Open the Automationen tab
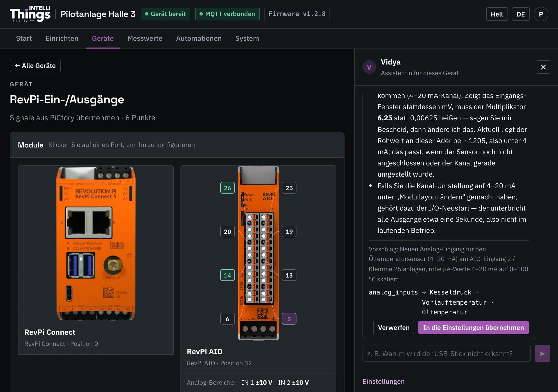The height and width of the screenshot is (392, 558). (199, 38)
